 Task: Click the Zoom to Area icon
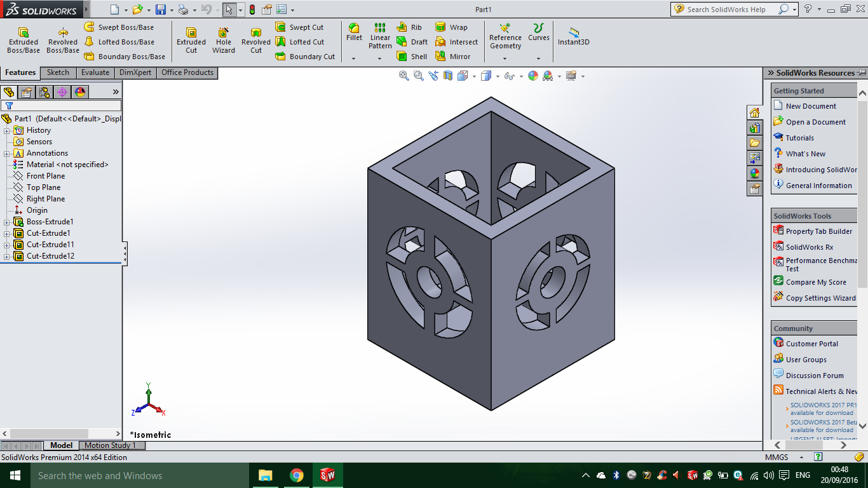(x=419, y=76)
